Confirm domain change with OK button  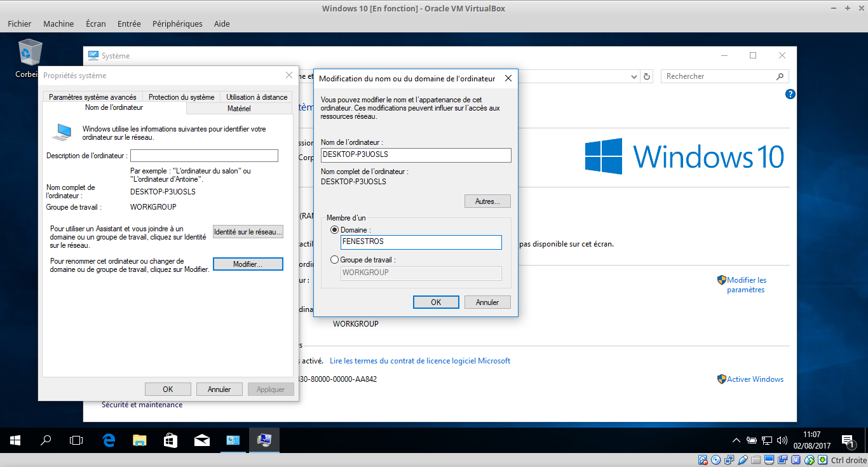(x=436, y=302)
